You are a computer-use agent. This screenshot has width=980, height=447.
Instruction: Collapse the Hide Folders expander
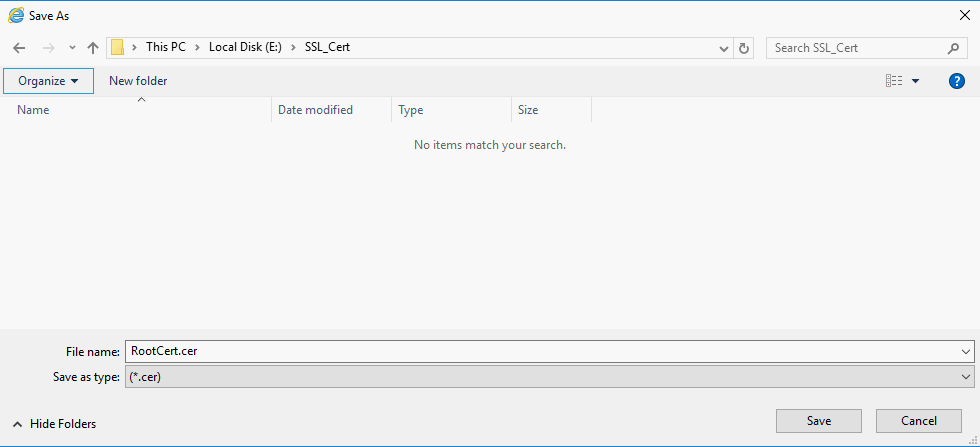55,424
